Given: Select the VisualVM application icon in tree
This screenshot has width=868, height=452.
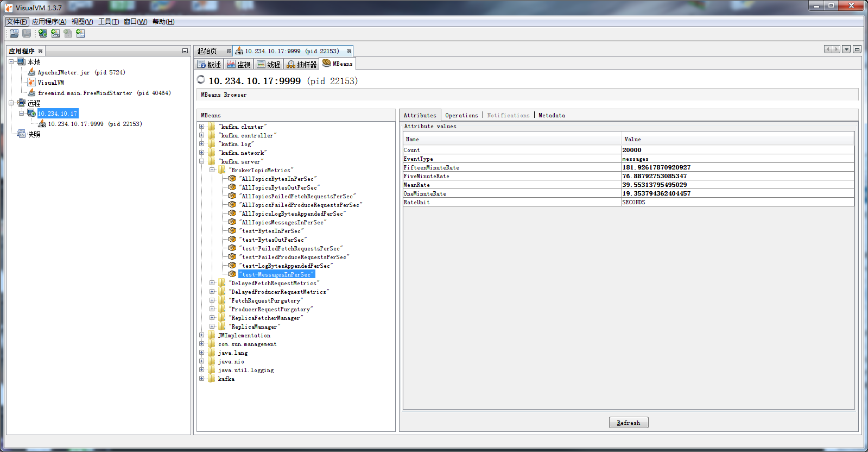Looking at the screenshot, I should tap(31, 83).
